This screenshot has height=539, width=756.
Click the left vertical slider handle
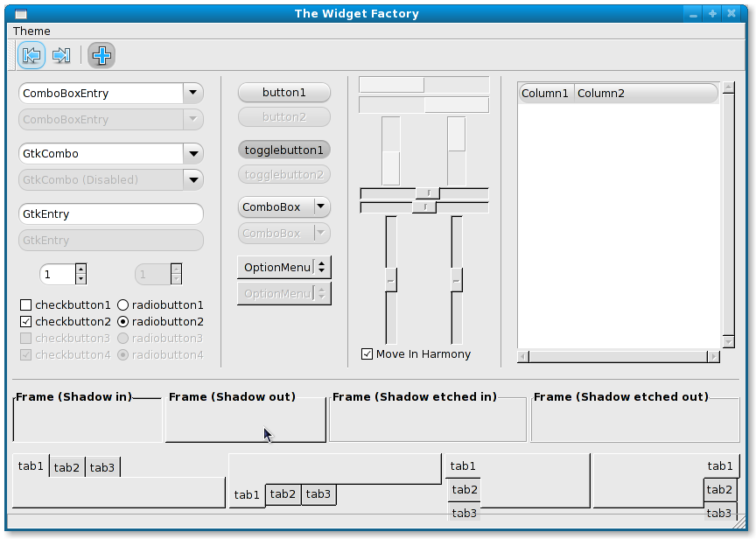391,280
